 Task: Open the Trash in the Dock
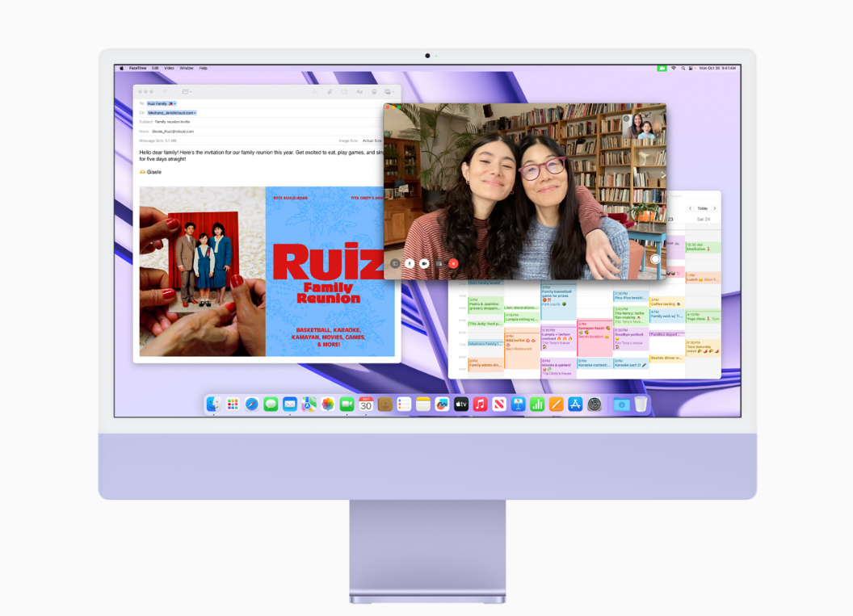tap(641, 404)
